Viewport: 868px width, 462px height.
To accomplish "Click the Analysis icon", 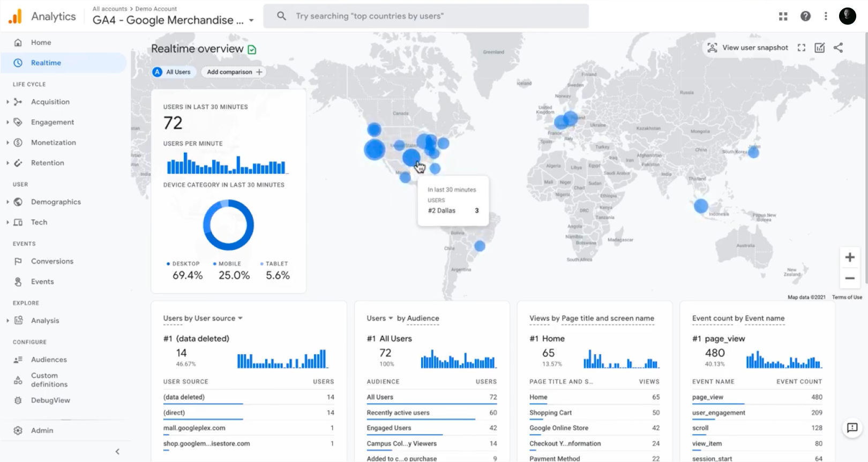I will [x=18, y=321].
